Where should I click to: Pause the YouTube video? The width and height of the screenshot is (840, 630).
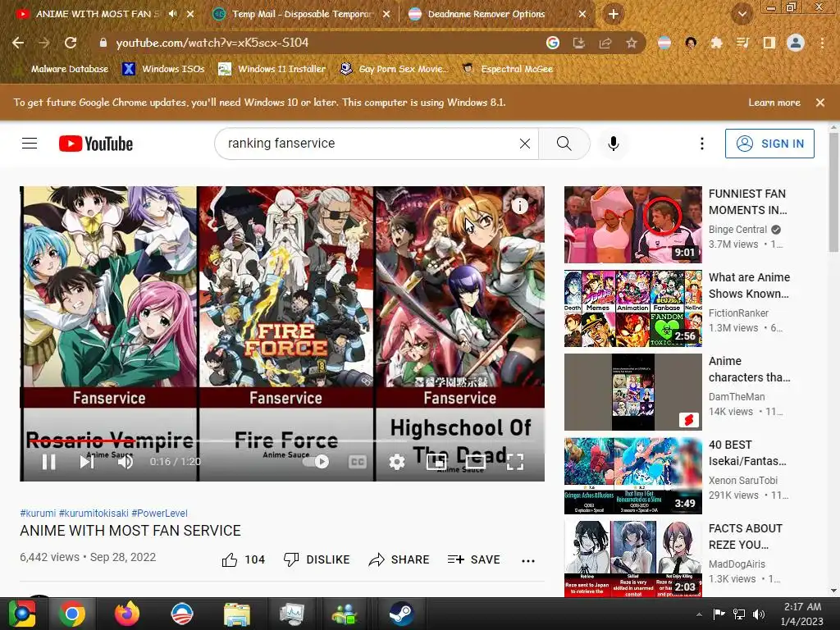click(48, 461)
